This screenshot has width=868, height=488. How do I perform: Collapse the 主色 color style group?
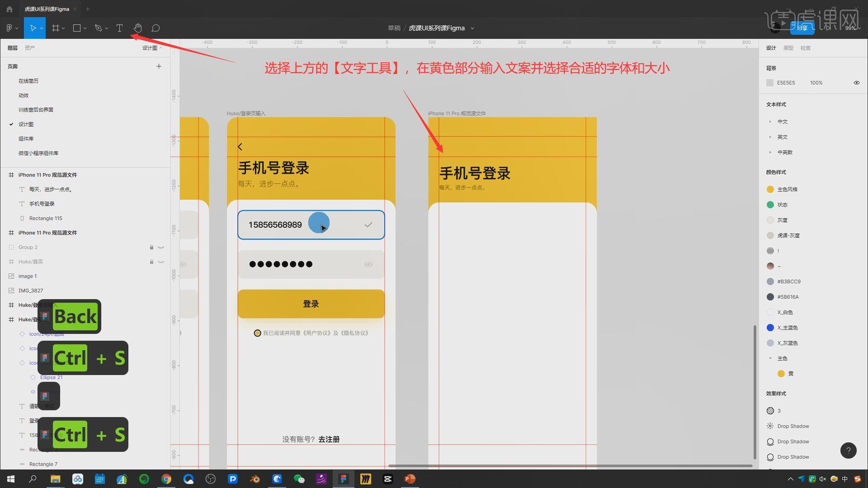[770, 358]
